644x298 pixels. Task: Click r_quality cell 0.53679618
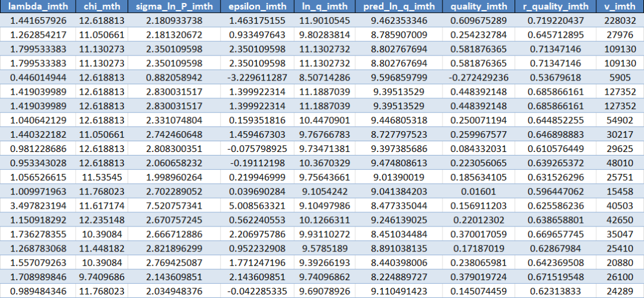click(555, 77)
